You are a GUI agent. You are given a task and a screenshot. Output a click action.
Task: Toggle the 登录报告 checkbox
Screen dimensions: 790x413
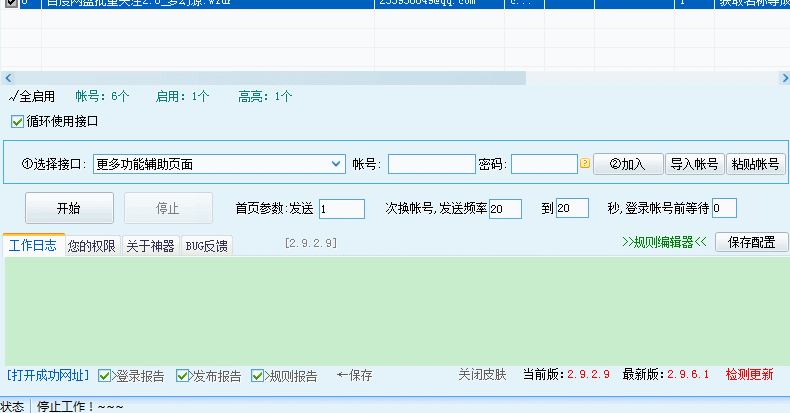[x=106, y=376]
